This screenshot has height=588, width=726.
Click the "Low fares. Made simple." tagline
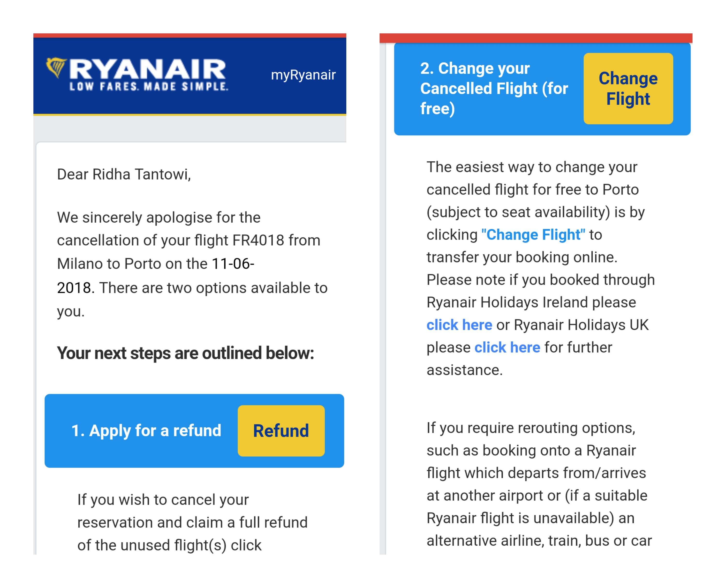(x=149, y=87)
